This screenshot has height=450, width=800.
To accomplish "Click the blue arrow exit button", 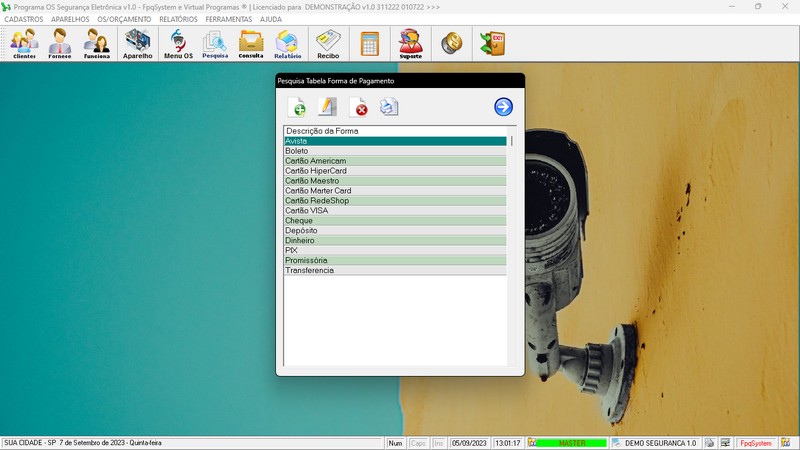I will click(x=503, y=107).
